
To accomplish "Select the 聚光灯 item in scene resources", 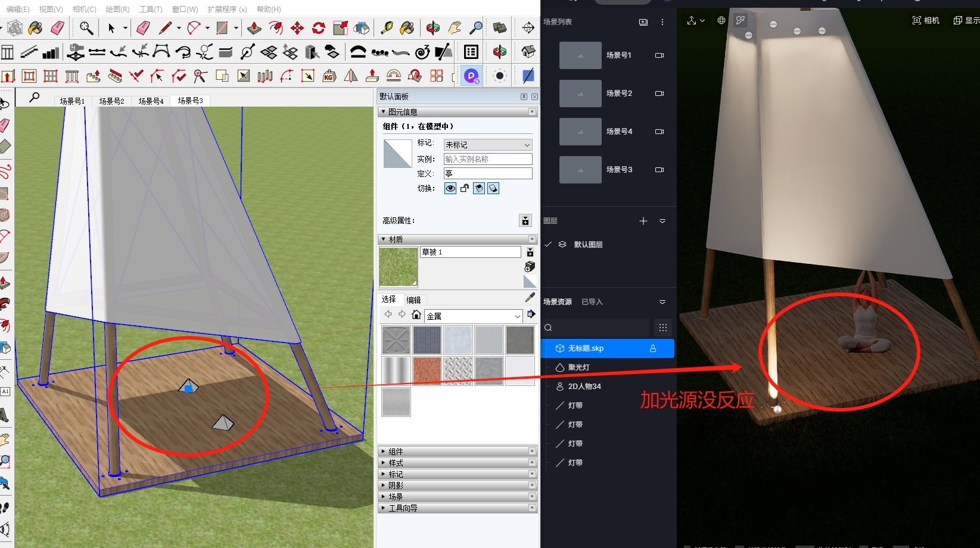I will (578, 368).
